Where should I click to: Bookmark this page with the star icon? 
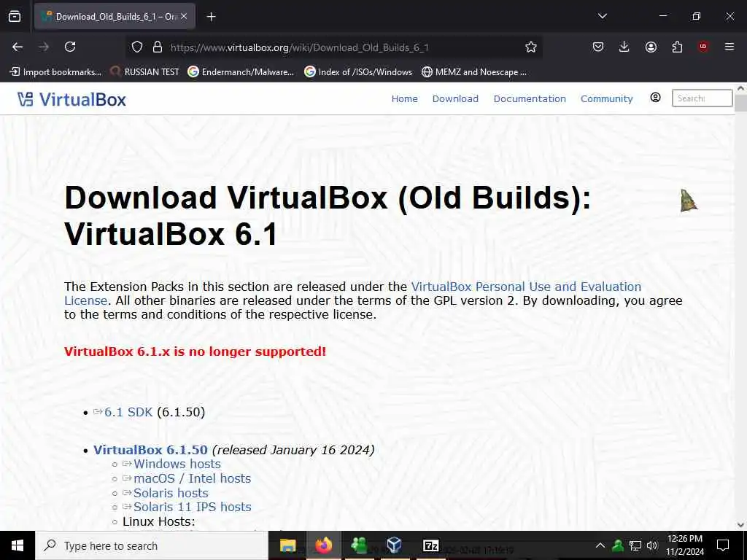(531, 47)
